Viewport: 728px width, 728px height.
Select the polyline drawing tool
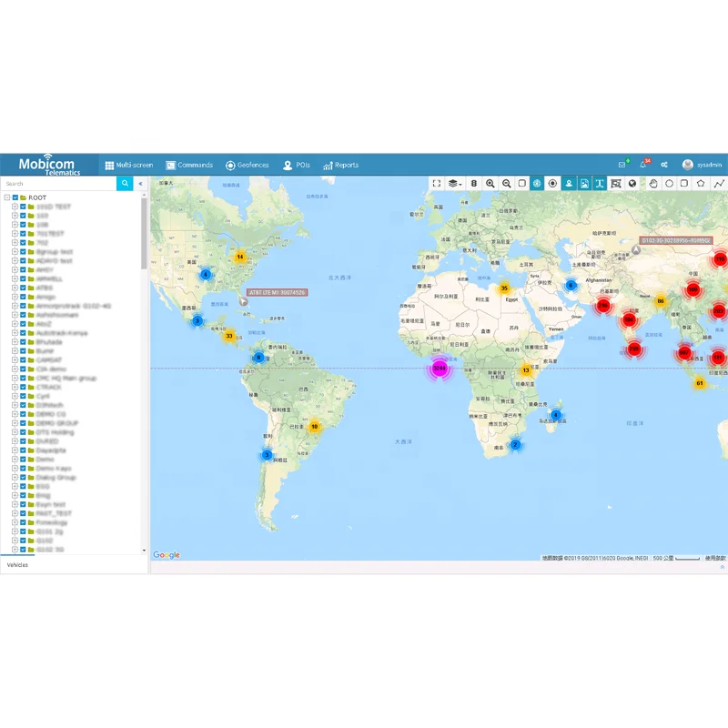click(719, 183)
